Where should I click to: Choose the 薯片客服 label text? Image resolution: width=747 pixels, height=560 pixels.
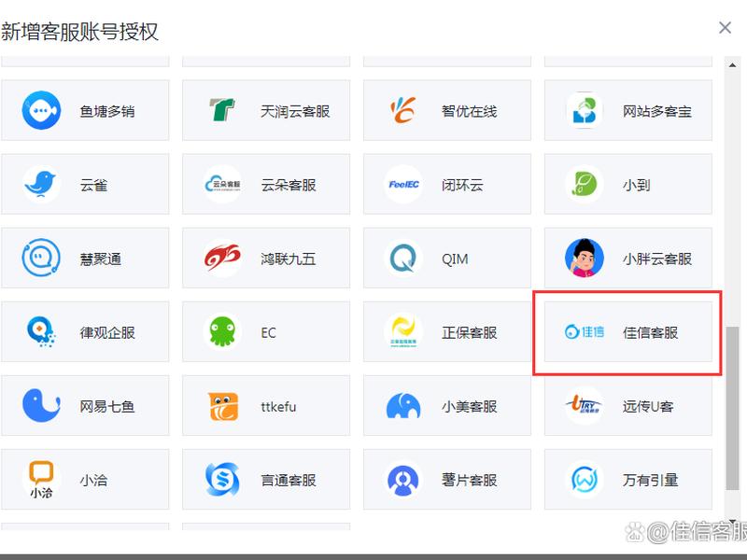tap(470, 480)
